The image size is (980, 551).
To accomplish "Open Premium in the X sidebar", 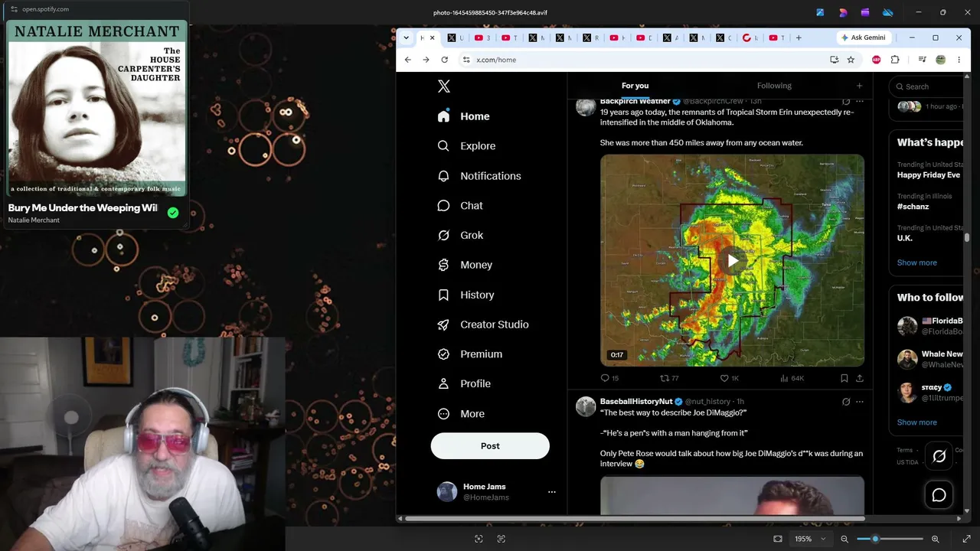I will (469, 354).
